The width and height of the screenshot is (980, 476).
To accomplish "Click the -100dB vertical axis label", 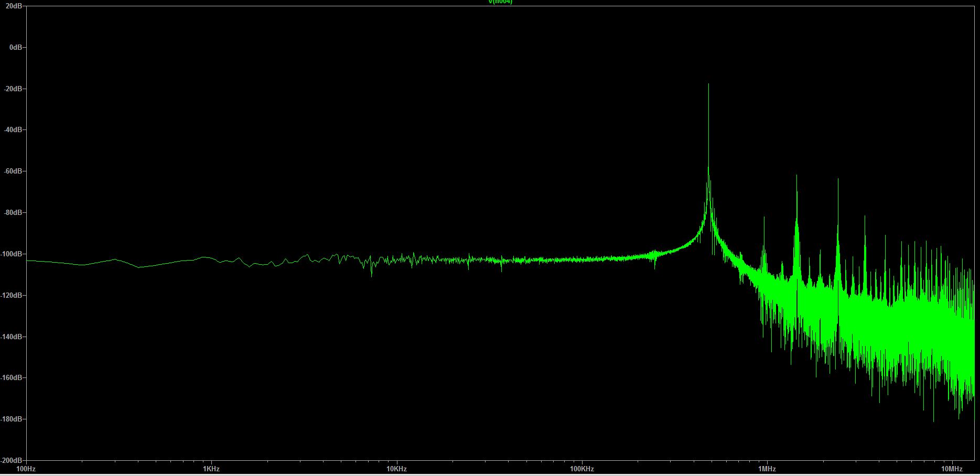I will (x=11, y=254).
